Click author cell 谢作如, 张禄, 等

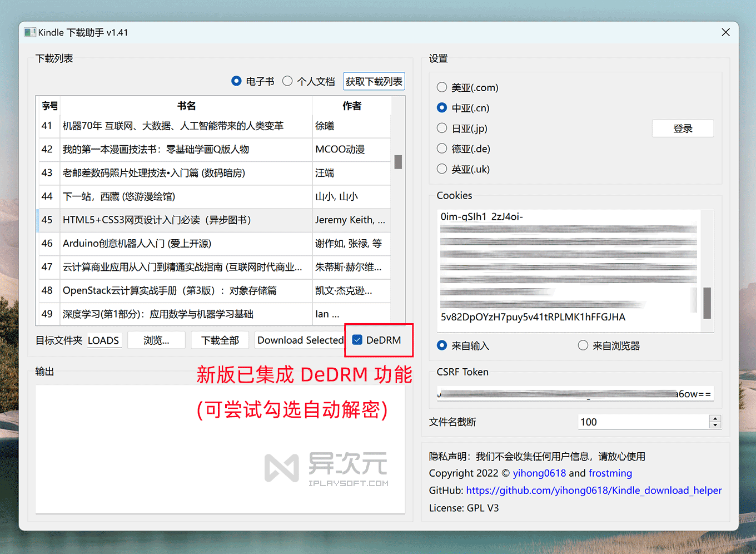(352, 244)
